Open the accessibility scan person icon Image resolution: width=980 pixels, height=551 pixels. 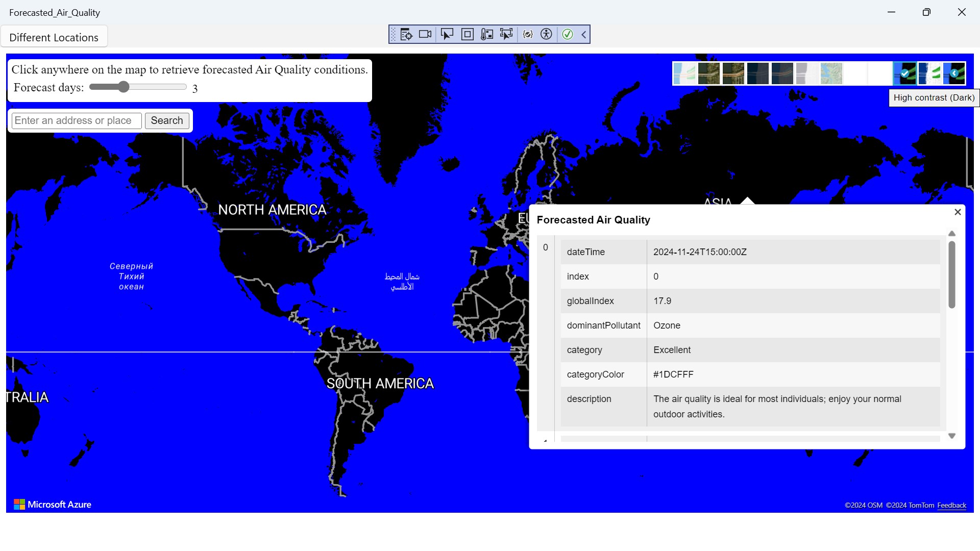coord(546,34)
